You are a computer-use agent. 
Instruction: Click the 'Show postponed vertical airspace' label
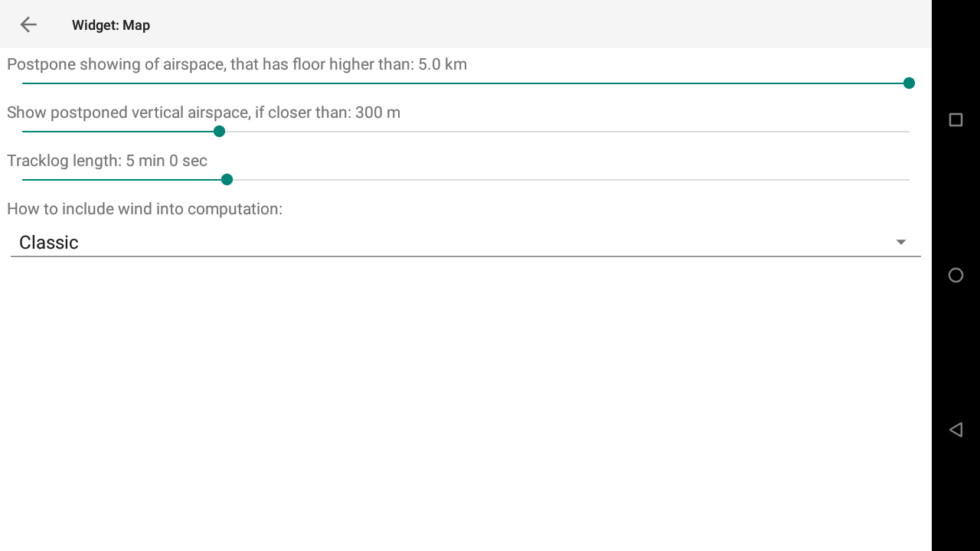pyautogui.click(x=204, y=112)
